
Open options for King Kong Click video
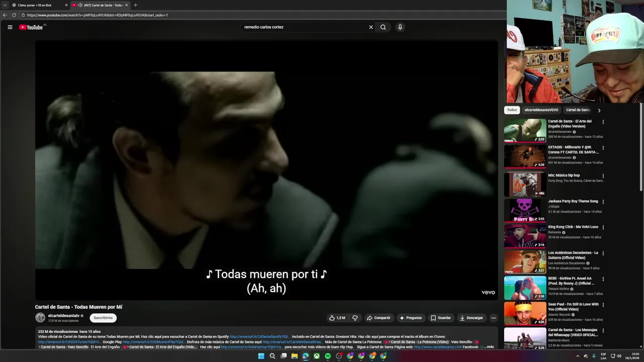tap(603, 227)
